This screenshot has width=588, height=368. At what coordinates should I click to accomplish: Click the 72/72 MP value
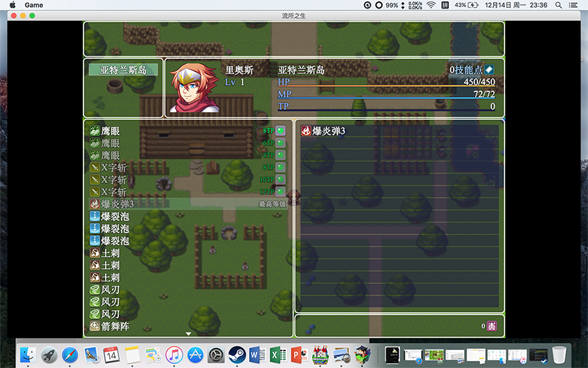click(x=484, y=94)
